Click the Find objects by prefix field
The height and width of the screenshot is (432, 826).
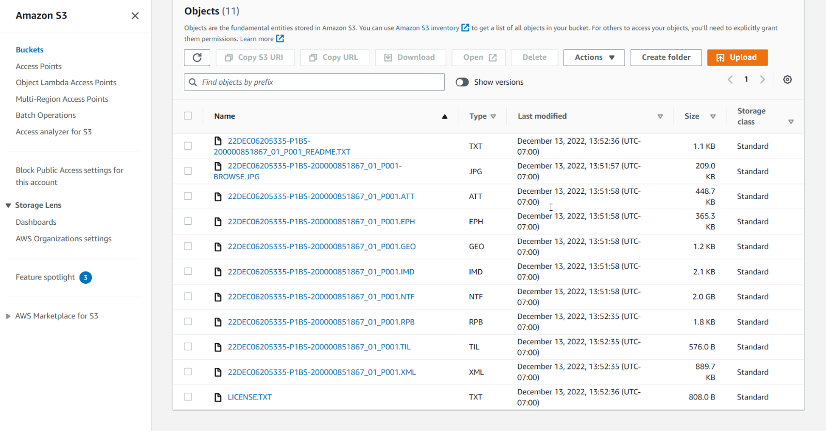coord(314,82)
